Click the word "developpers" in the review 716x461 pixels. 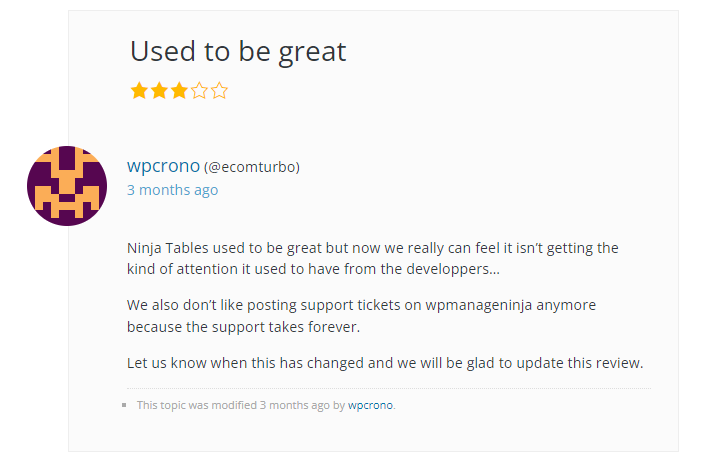[x=448, y=269]
